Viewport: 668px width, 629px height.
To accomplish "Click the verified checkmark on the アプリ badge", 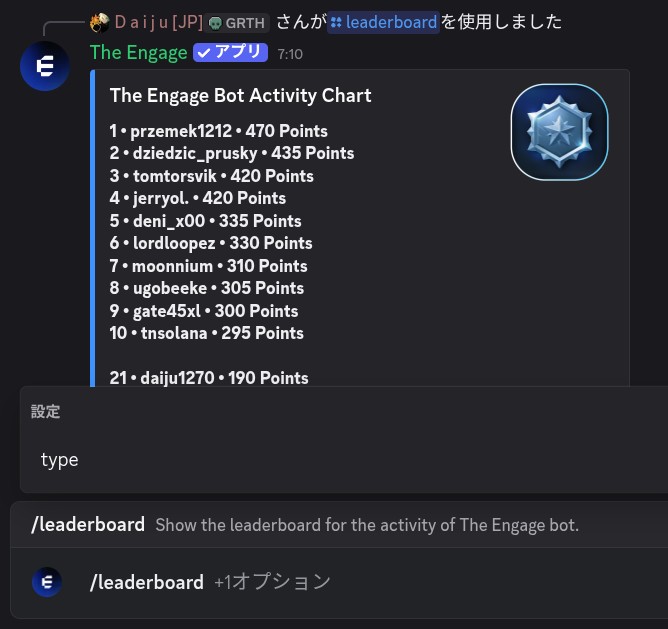I will [x=204, y=53].
